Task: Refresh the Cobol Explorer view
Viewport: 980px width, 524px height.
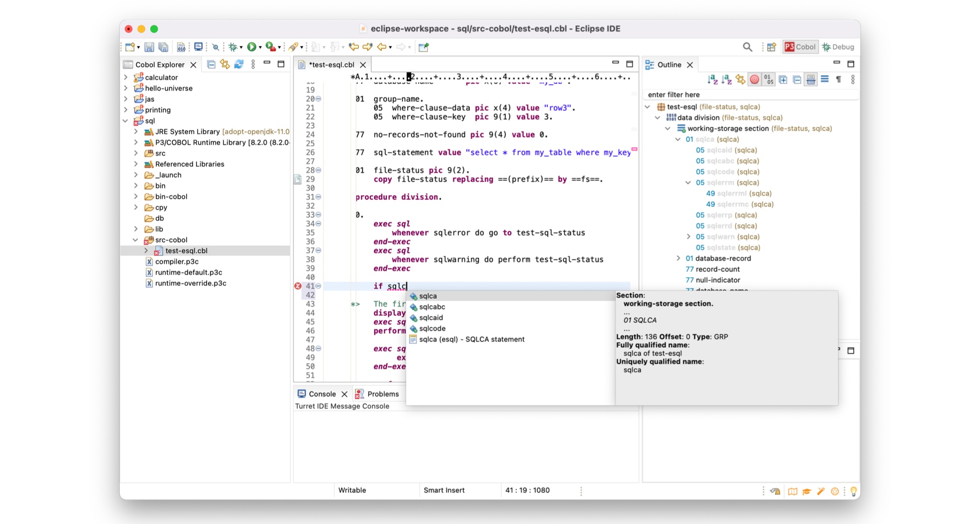Action: click(x=239, y=64)
